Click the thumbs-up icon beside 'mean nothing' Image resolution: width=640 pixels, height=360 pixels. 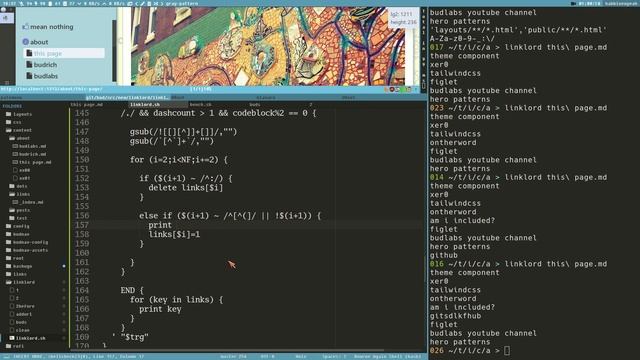(x=25, y=27)
